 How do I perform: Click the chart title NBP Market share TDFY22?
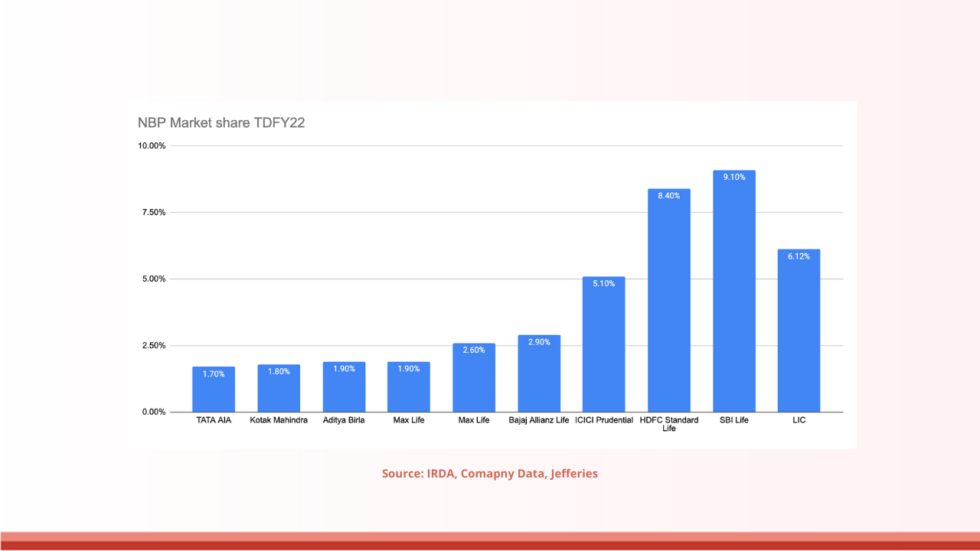coord(221,122)
